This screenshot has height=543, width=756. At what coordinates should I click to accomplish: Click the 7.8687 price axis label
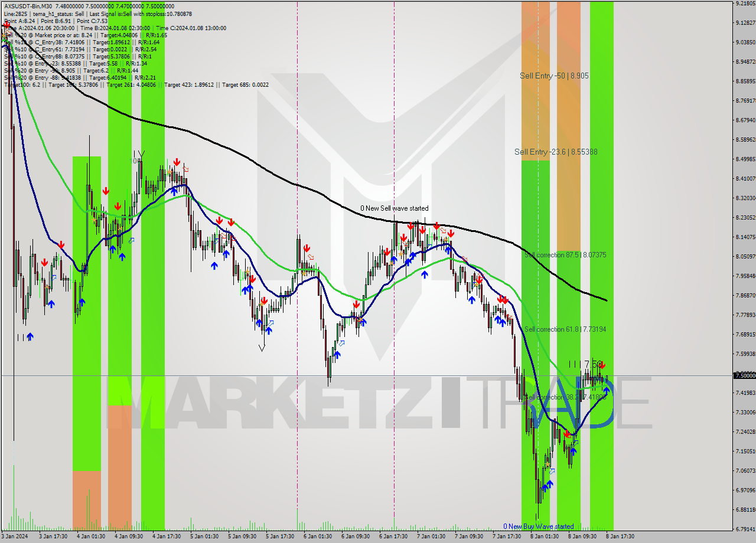[x=746, y=295]
